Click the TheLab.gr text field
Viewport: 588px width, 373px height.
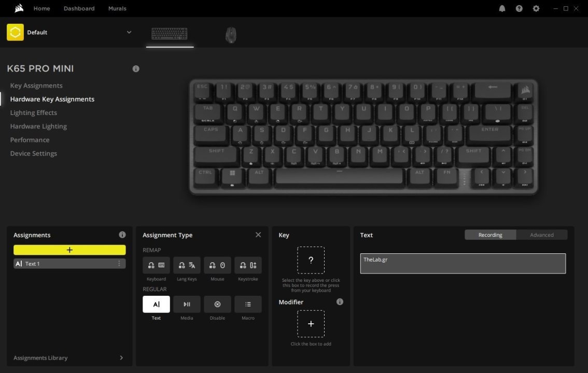pyautogui.click(x=463, y=263)
